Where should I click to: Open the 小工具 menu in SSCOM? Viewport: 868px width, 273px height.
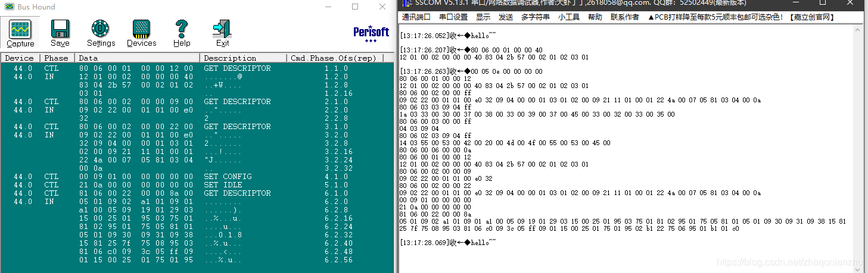click(x=569, y=17)
